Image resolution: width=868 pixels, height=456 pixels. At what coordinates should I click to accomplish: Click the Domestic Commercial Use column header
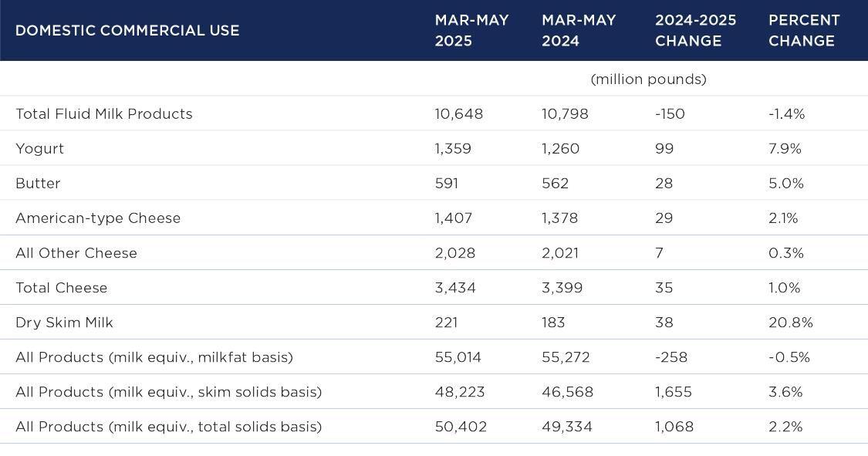127,31
